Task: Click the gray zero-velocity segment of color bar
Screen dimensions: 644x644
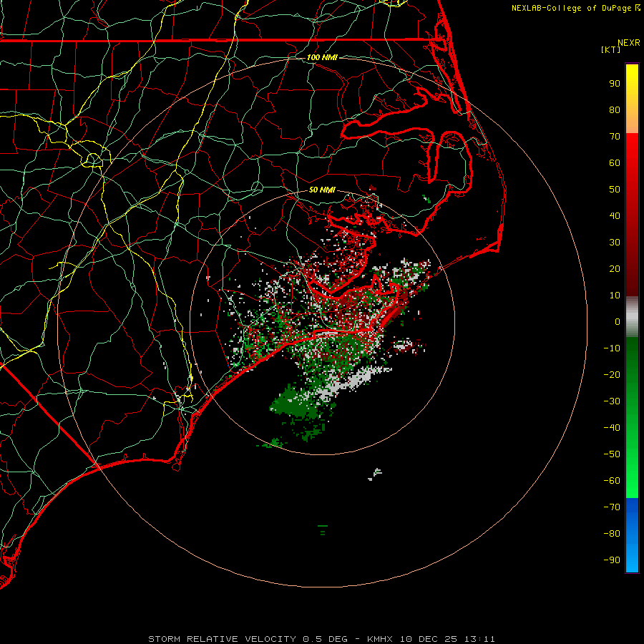Action: 632,317
